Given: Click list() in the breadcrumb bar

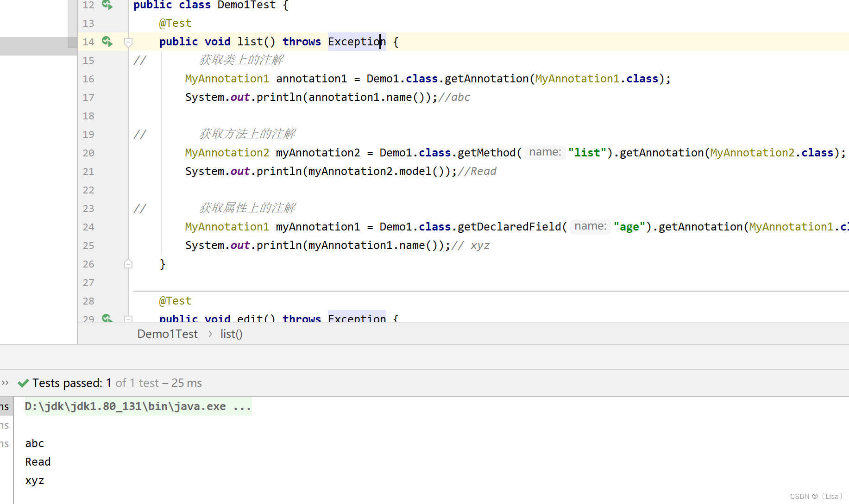Looking at the screenshot, I should (231, 334).
